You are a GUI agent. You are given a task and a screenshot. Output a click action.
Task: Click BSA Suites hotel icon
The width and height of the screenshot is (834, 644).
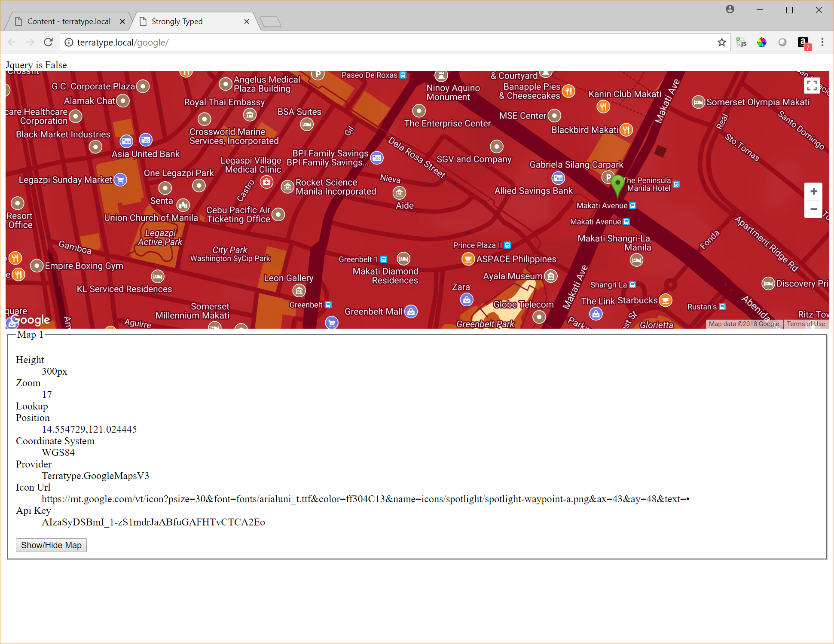307,125
